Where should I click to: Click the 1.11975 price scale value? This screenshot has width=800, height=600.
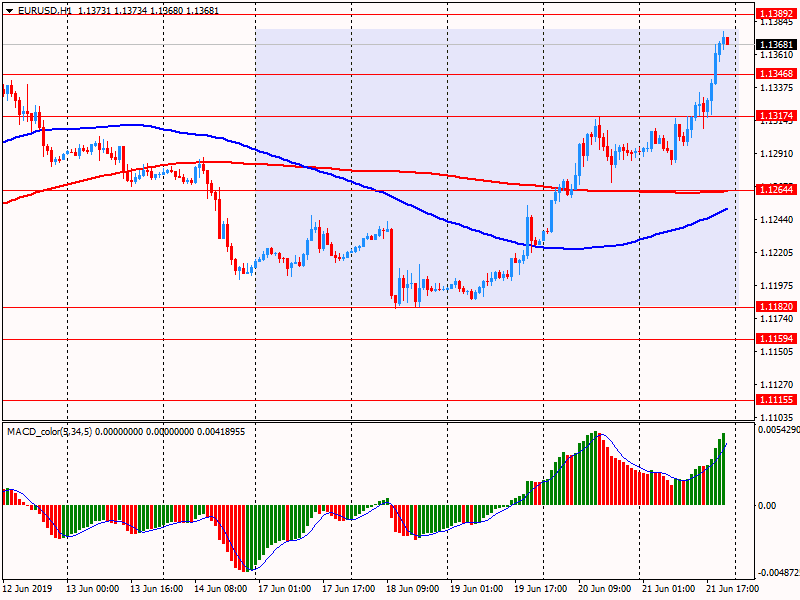click(x=777, y=286)
